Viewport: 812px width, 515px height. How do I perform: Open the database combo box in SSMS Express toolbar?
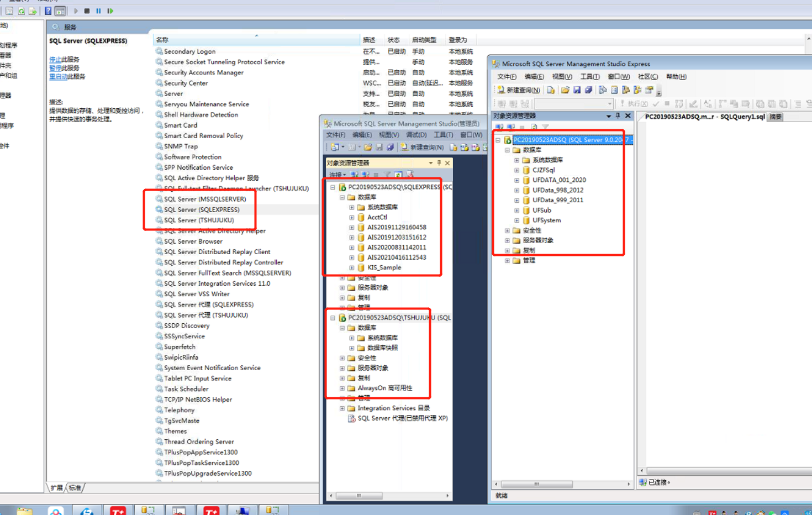click(574, 103)
